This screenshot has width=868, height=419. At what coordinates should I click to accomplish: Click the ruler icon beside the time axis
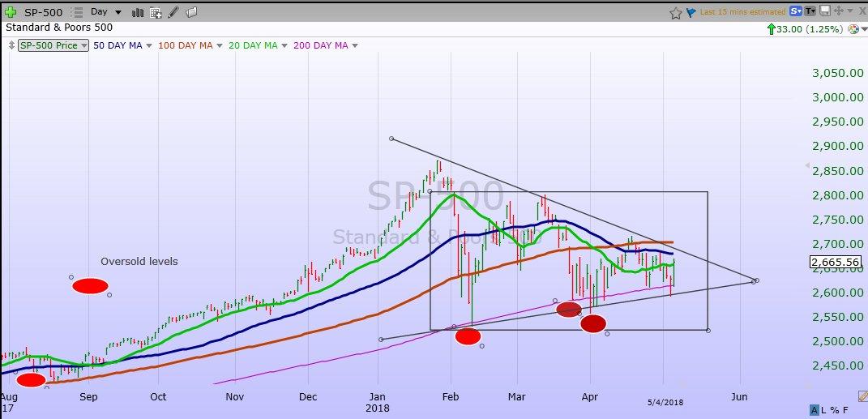point(862,395)
